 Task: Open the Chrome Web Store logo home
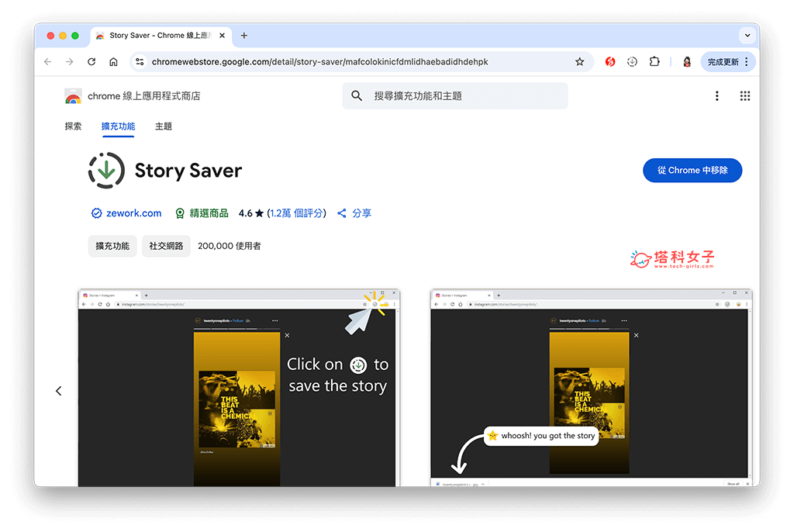(74, 95)
